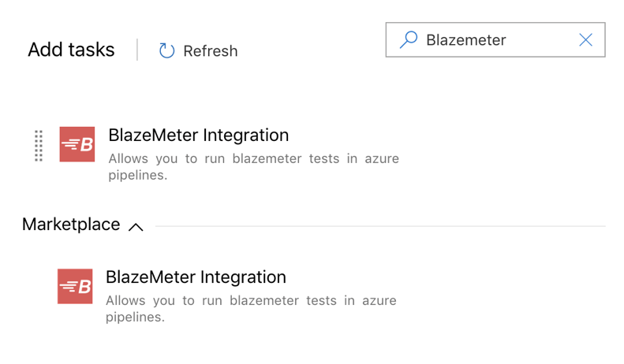Click the vertical separator beside Add tasks

(x=137, y=50)
